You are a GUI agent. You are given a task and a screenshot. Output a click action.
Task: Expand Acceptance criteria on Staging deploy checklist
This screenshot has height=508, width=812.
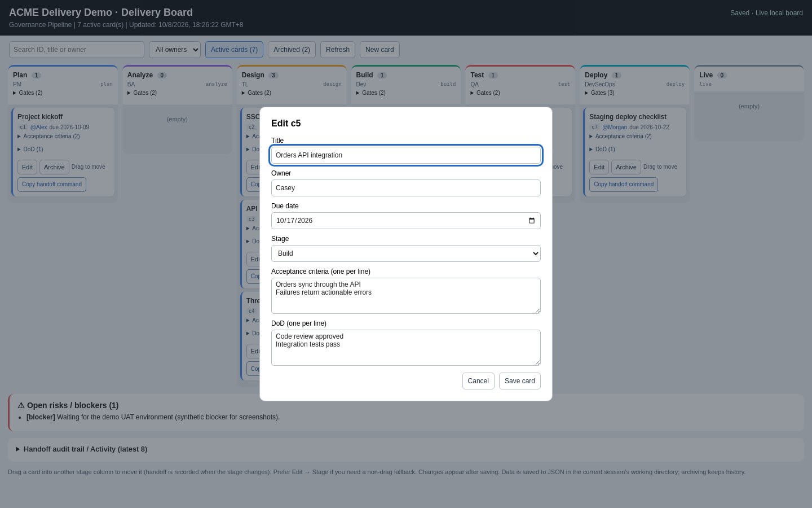point(620,136)
